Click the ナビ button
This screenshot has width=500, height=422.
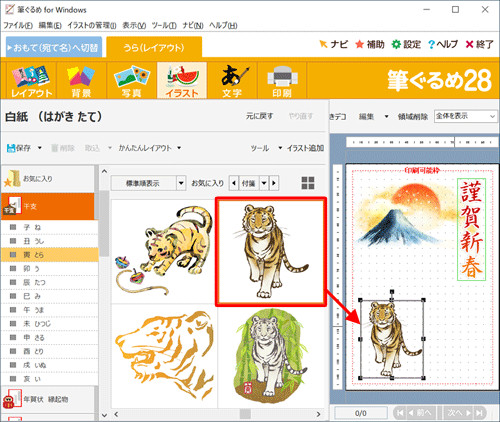[333, 44]
